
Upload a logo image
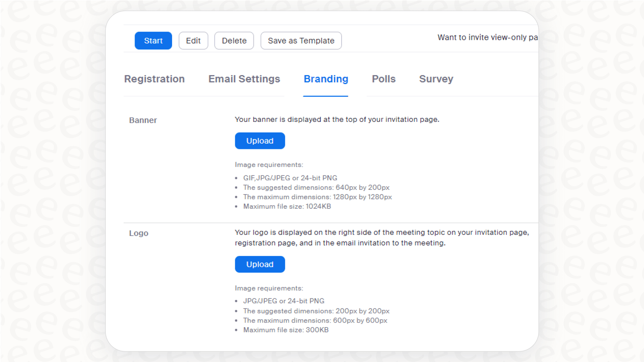click(260, 264)
